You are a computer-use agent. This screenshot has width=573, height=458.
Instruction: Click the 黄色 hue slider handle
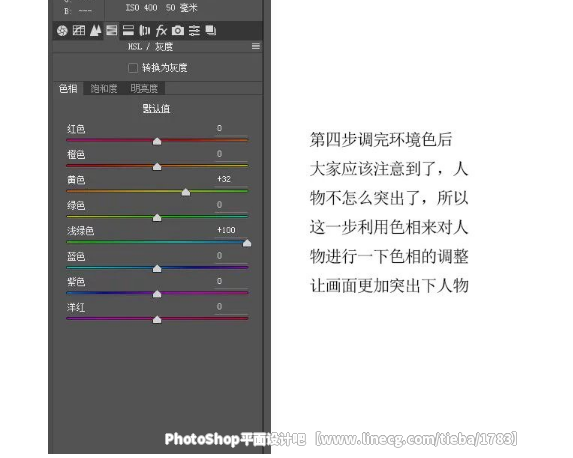[x=186, y=192]
